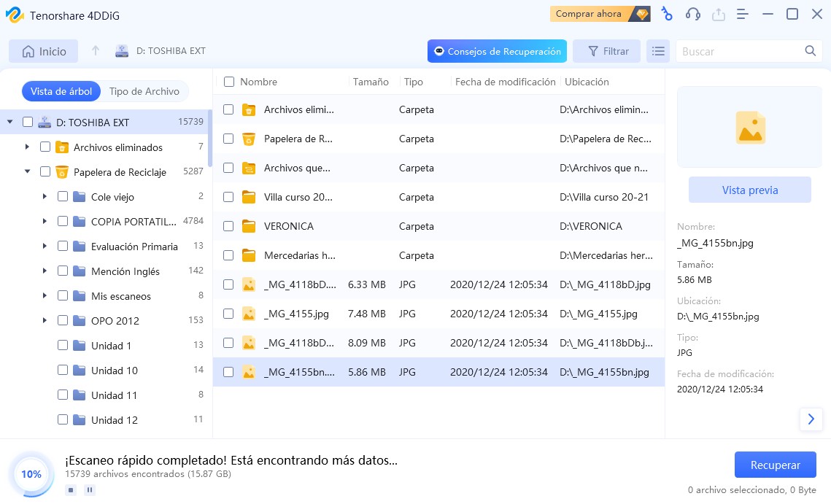
Task: Check the Mención Inglés tree checkbox
Action: click(63, 271)
